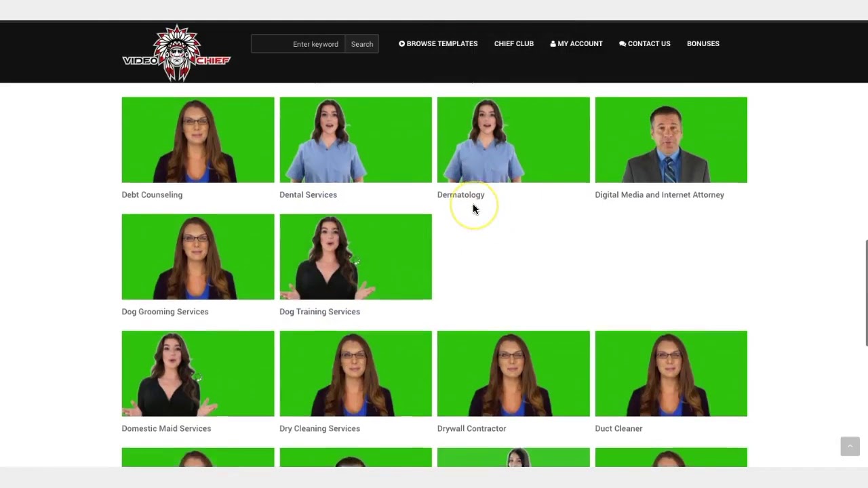The image size is (868, 488).
Task: Open the Dental Services video thumbnail
Action: pos(355,140)
